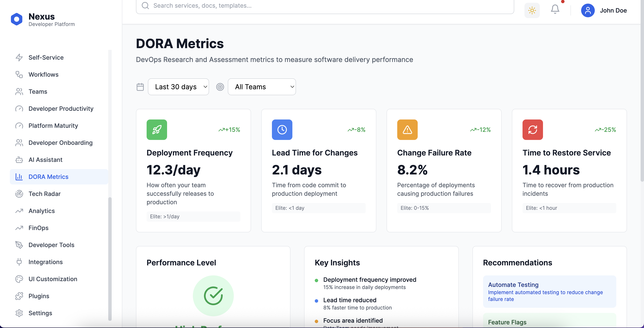644x328 pixels.
Task: Open notifications bell icon
Action: click(x=555, y=10)
